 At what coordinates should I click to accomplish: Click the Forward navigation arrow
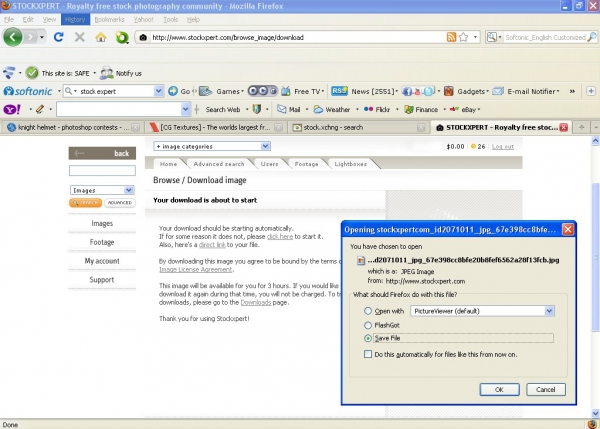(31, 37)
